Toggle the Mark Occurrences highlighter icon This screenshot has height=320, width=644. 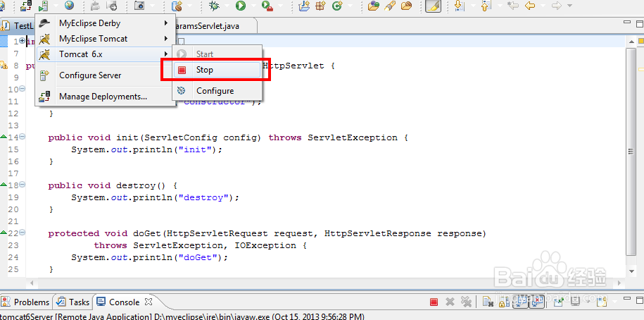click(434, 6)
